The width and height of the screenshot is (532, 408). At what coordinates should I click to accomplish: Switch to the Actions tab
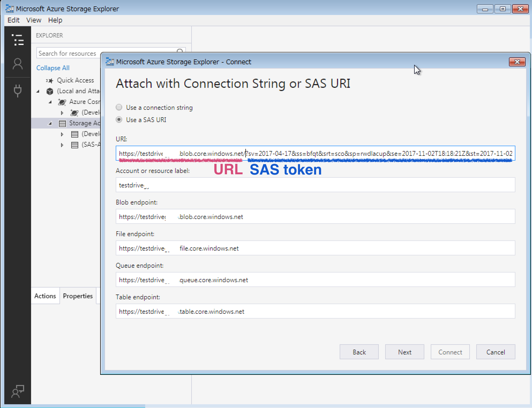[x=45, y=296]
